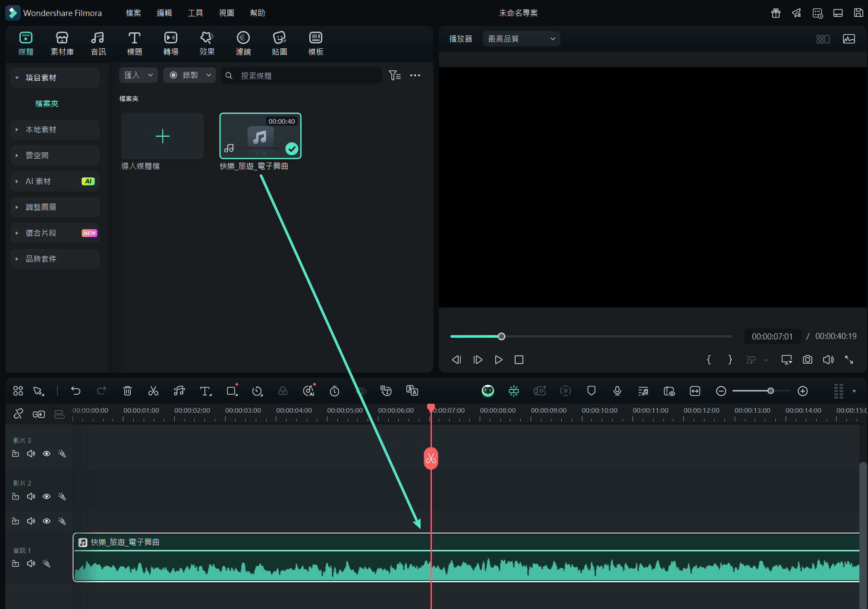Step back one frame in player
The image size is (868, 609).
tap(456, 360)
